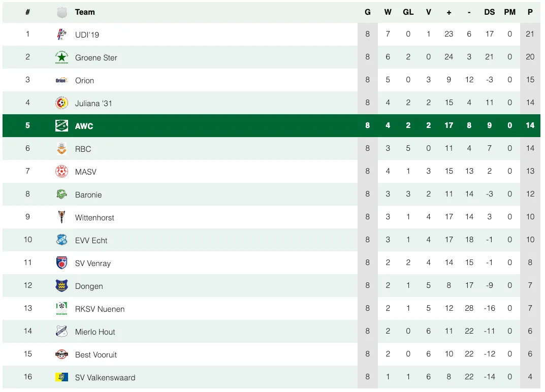The height and width of the screenshot is (392, 545).
Task: Click the Groene Ster green star logo
Action: coord(61,57)
